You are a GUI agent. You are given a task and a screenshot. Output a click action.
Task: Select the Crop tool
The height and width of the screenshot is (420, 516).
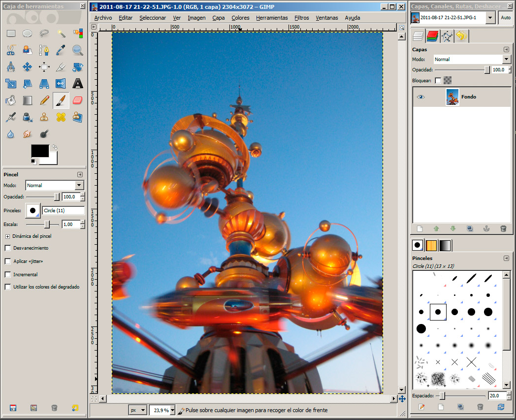(x=61, y=67)
